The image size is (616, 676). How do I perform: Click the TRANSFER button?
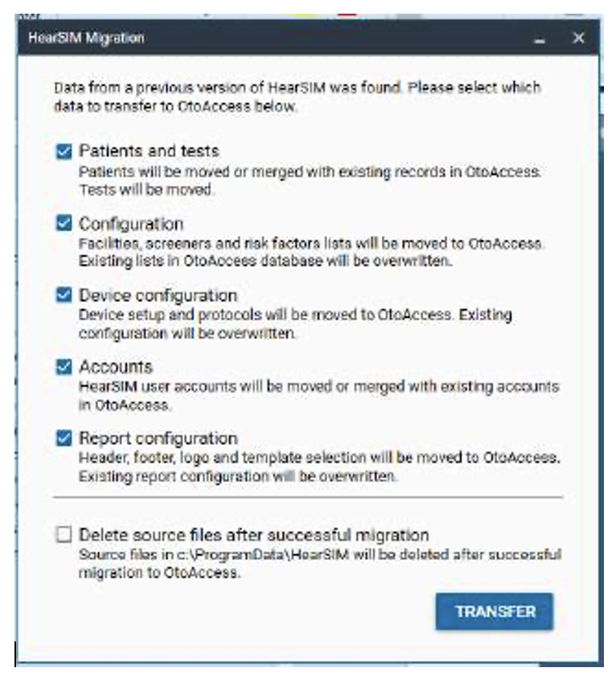coord(495,612)
